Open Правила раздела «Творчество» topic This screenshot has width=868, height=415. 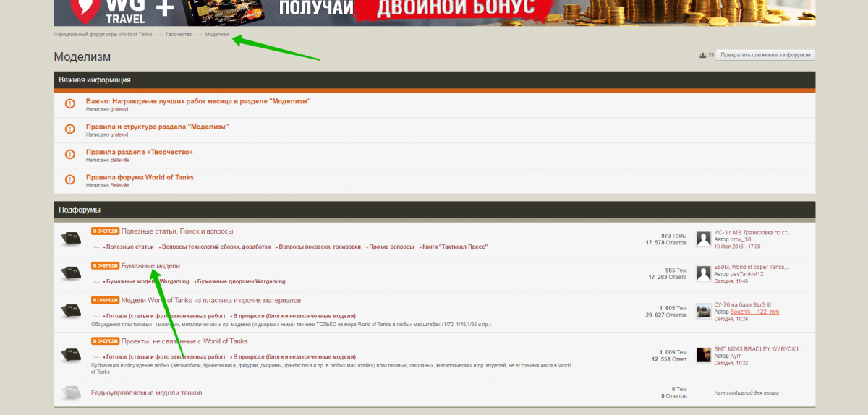pos(140,152)
